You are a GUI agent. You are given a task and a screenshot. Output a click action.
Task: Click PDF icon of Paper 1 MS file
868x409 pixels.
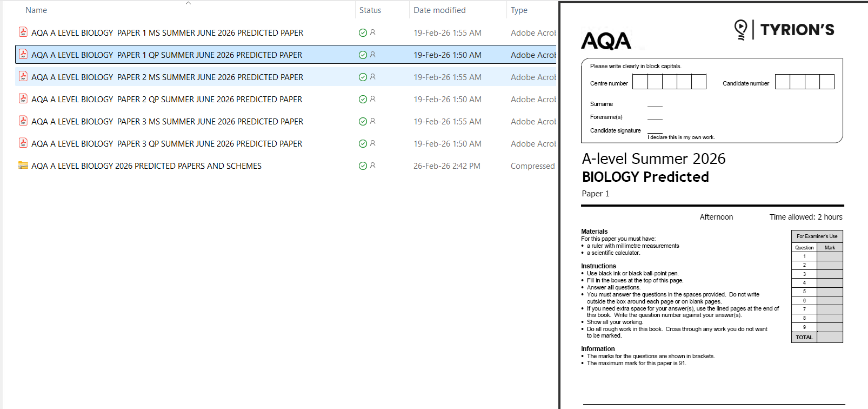point(23,32)
